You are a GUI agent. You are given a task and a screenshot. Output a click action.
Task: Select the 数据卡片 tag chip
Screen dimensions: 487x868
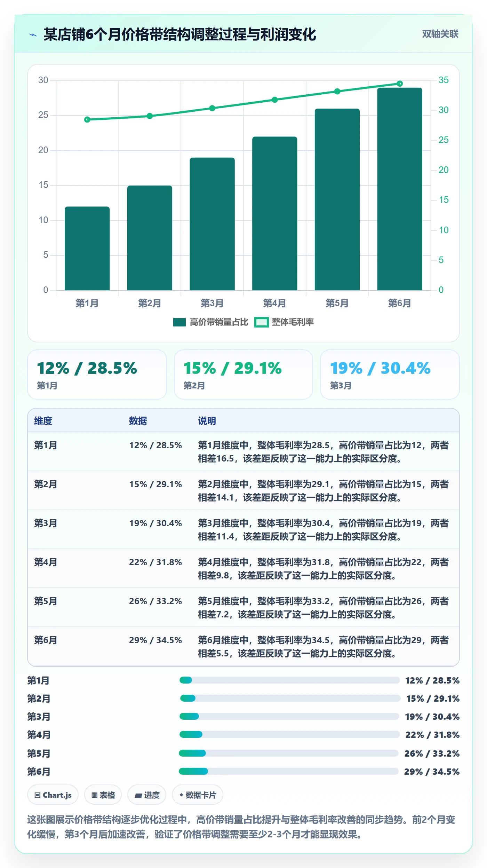click(x=198, y=795)
